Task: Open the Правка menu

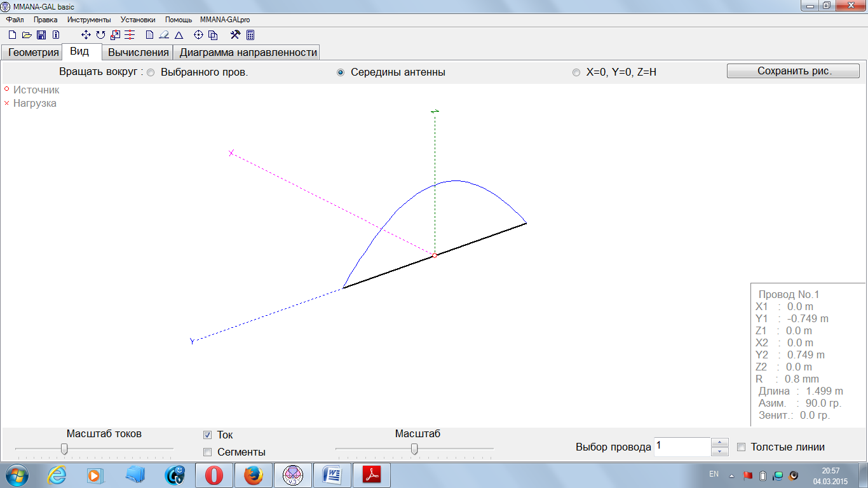Action: click(x=46, y=20)
